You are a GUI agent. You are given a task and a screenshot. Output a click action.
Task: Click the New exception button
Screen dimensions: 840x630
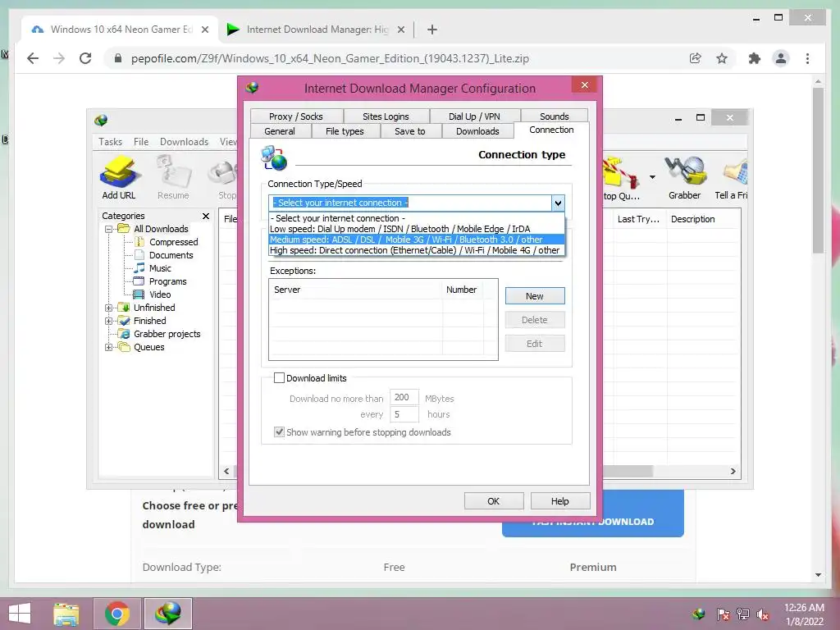535,295
